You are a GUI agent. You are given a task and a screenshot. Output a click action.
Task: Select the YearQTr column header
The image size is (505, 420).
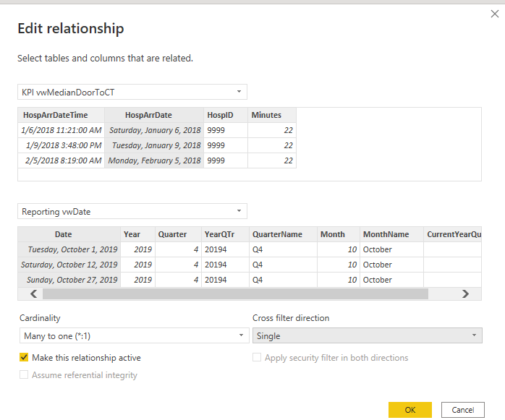tap(226, 234)
